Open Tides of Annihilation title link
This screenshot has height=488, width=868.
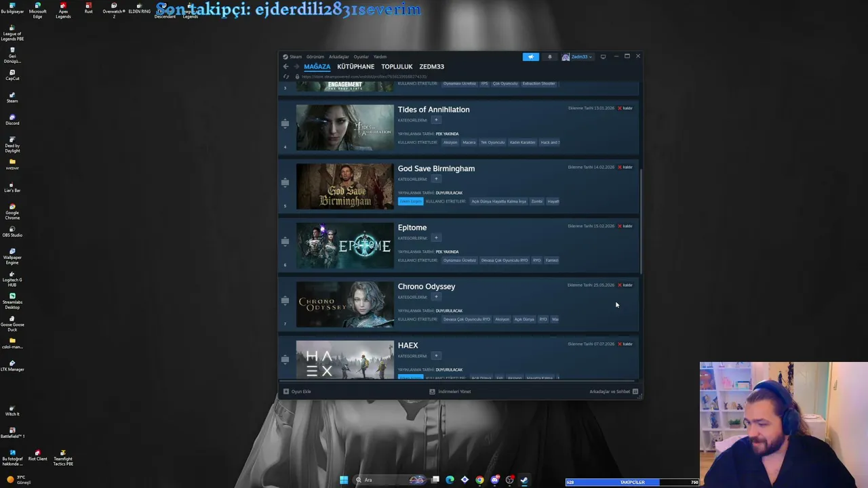(x=433, y=110)
